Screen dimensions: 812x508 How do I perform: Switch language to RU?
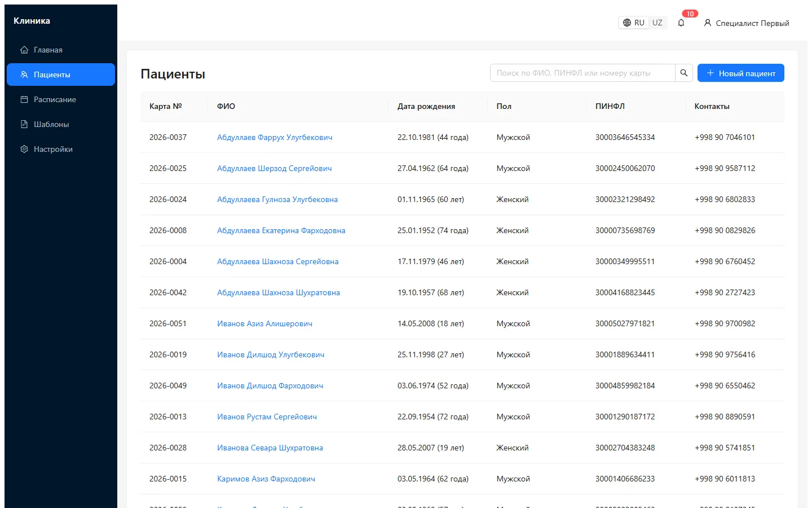(x=634, y=23)
